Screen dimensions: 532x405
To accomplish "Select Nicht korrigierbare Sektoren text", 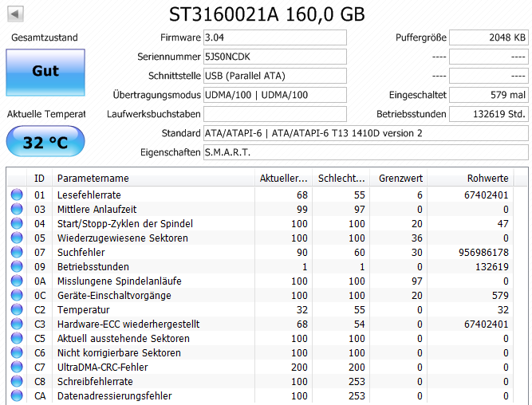I will pos(119,352).
